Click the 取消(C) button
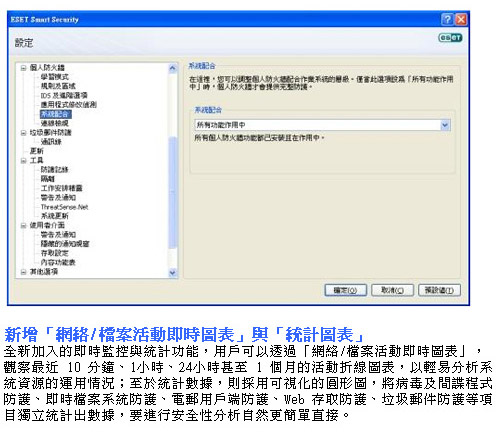The height and width of the screenshot is (432, 500). (392, 290)
